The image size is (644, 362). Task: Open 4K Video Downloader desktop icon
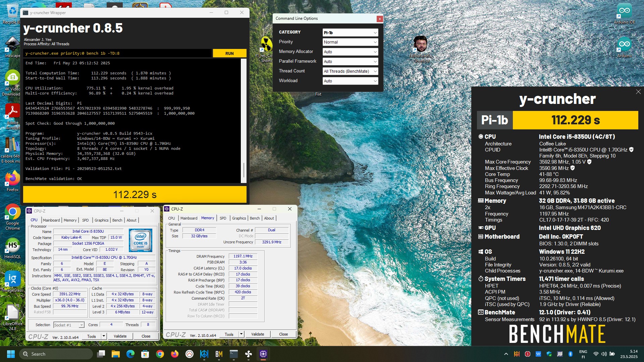(12, 83)
